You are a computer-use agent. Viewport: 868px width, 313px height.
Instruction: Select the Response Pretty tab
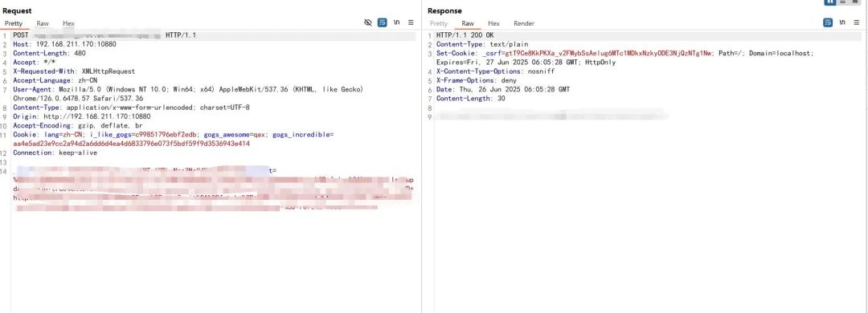coord(439,23)
